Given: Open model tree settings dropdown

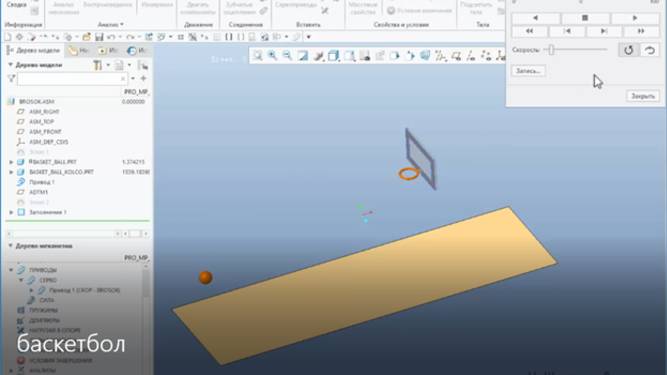Looking at the screenshot, I should [x=101, y=65].
